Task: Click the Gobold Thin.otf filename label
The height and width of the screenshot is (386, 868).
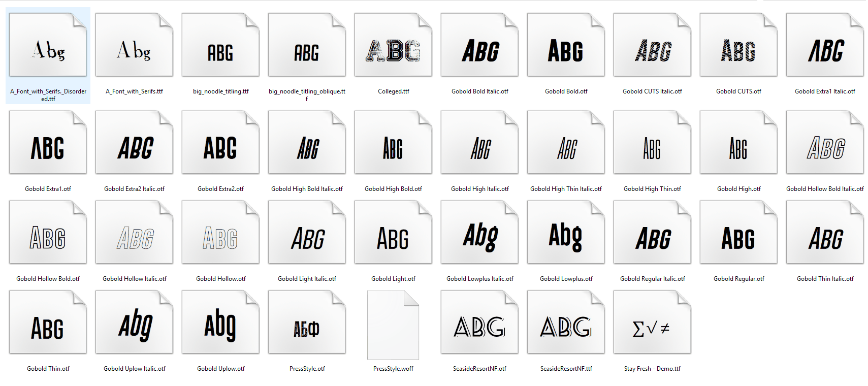Action: (x=48, y=369)
